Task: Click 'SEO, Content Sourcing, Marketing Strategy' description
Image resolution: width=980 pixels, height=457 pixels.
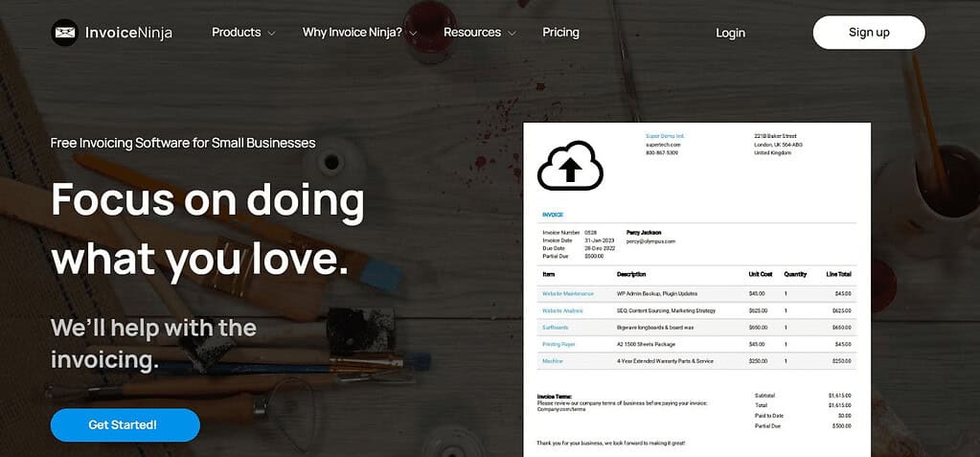Action: (x=666, y=310)
